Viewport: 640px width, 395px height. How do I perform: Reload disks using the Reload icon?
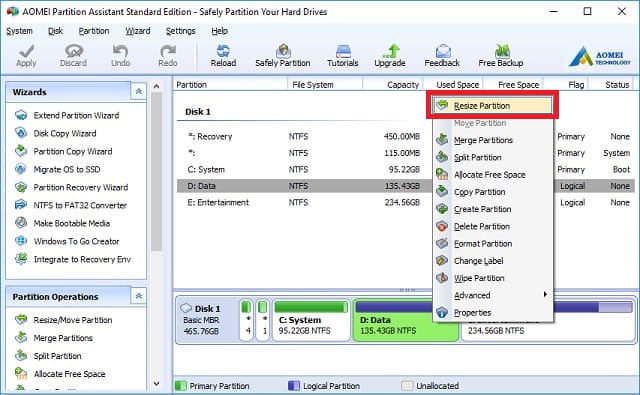point(223,51)
